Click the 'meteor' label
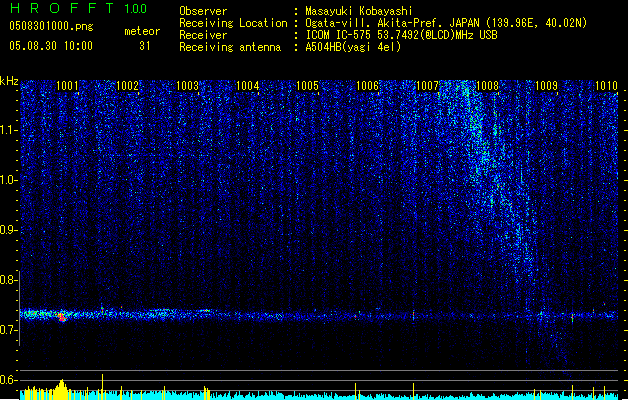Image resolution: width=629 pixels, height=400 pixels. [142, 31]
